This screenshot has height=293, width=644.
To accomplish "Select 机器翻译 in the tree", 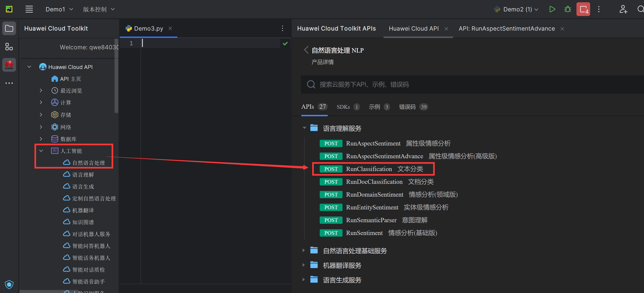I will 83,210.
